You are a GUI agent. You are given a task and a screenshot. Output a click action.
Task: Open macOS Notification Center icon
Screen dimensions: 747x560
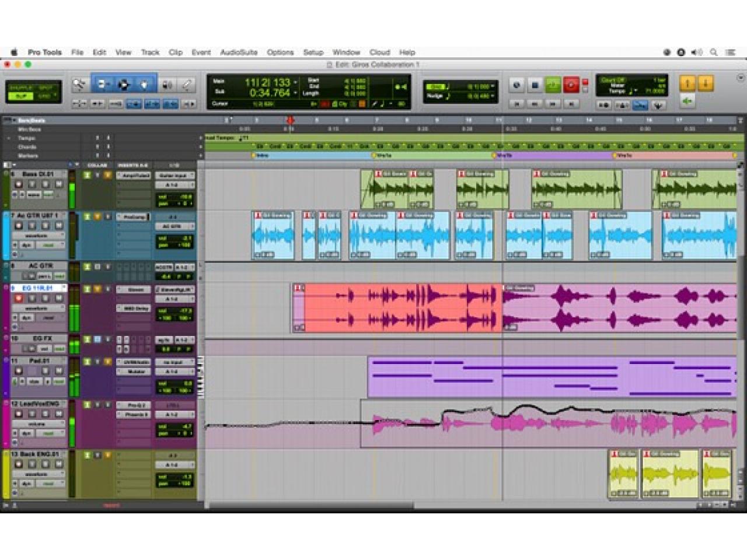(730, 52)
